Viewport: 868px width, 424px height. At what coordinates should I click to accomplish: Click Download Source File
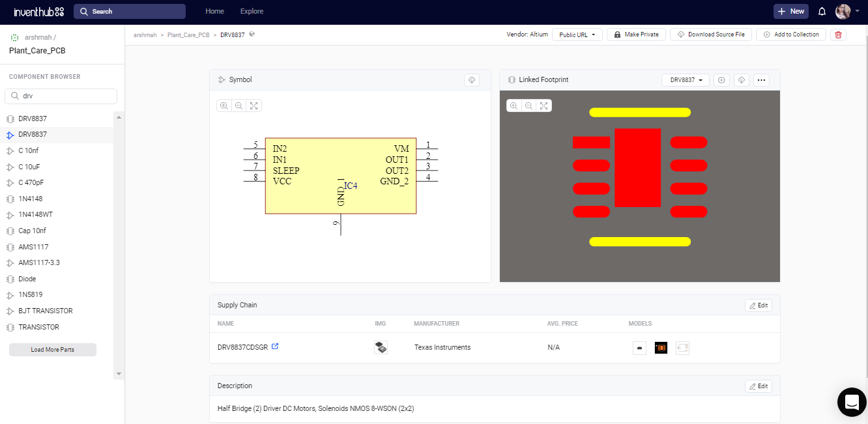point(711,35)
